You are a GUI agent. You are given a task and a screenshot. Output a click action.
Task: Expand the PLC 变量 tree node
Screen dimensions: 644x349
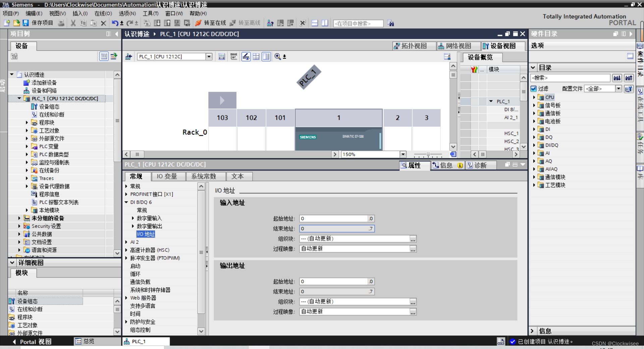tap(27, 146)
